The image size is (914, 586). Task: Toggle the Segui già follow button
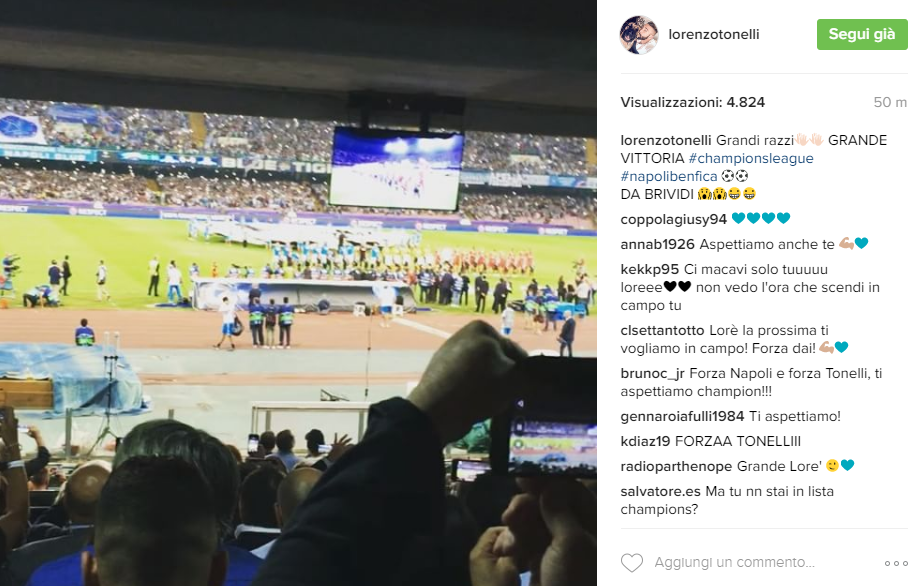pos(862,34)
